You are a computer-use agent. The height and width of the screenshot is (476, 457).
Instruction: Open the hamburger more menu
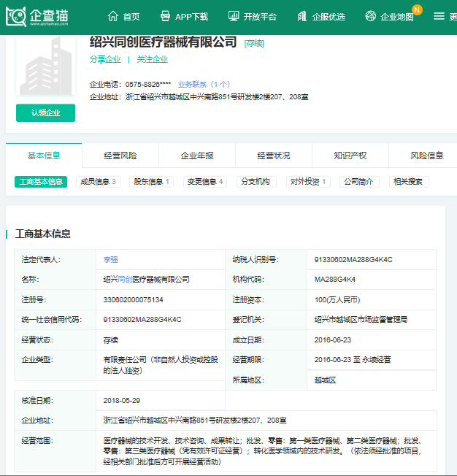pyautogui.click(x=439, y=16)
